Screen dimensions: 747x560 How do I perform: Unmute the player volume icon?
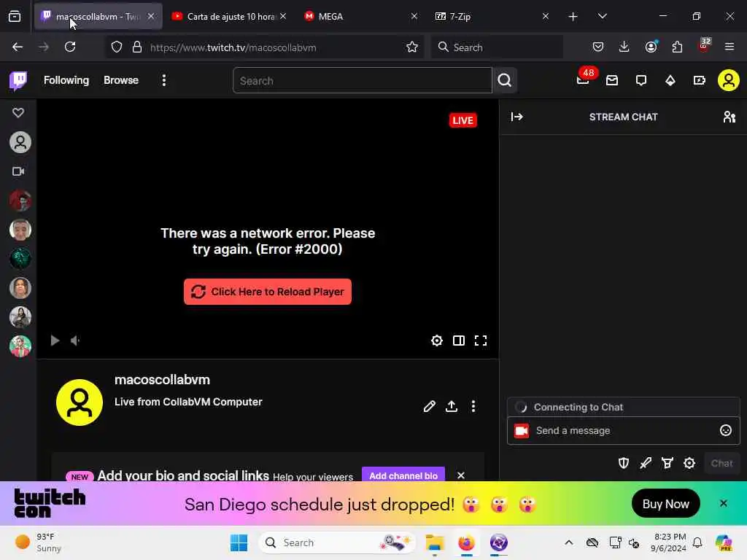coord(75,341)
